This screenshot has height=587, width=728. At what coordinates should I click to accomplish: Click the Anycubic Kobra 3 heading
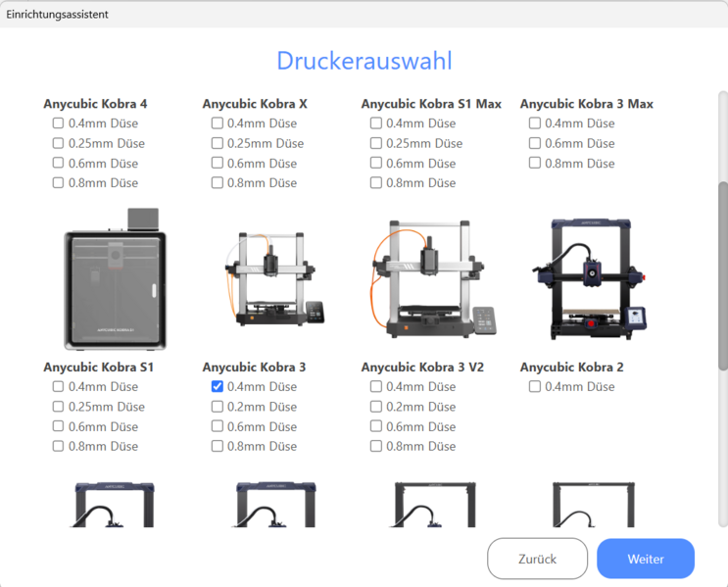click(254, 367)
